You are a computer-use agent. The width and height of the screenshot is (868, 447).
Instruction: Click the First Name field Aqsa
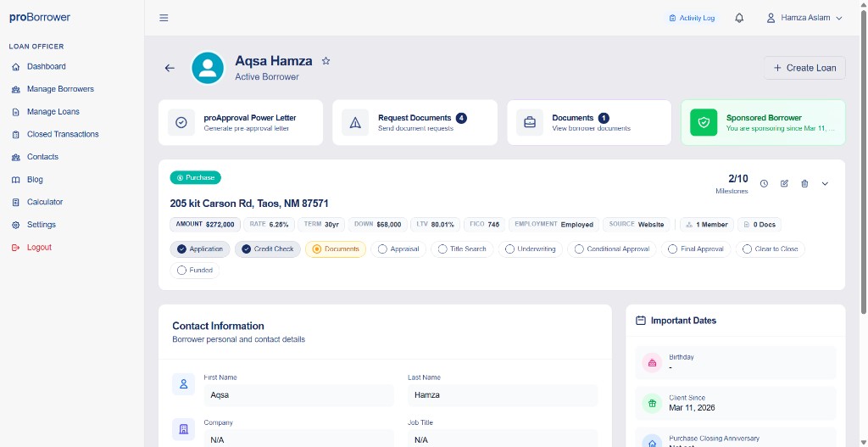298,395
